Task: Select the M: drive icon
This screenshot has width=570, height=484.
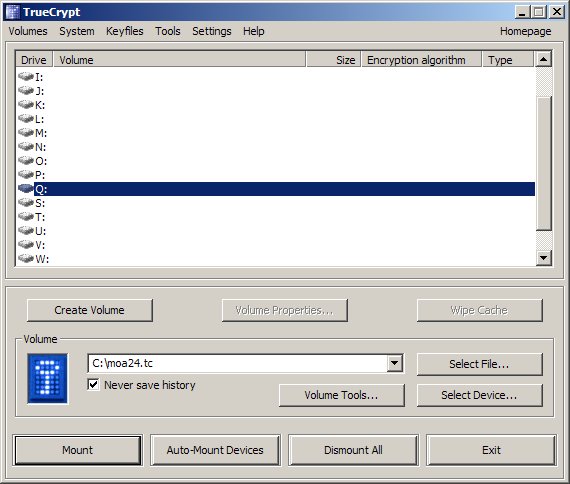Action: (x=26, y=132)
